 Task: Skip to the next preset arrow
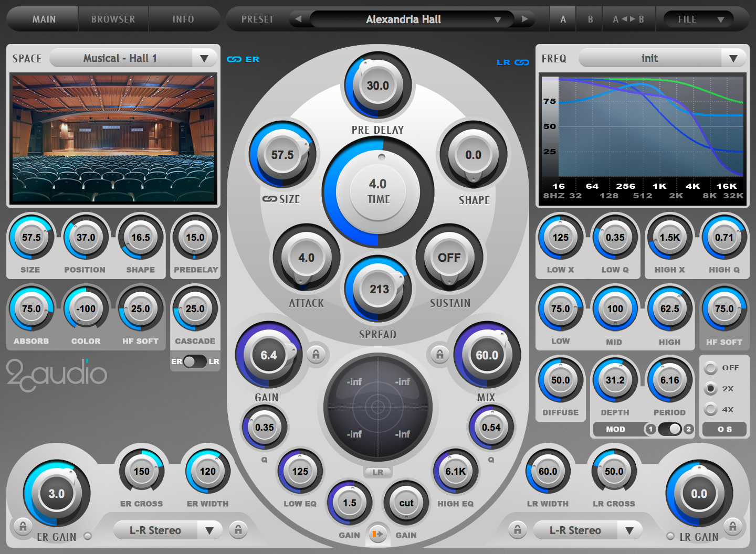(x=524, y=19)
